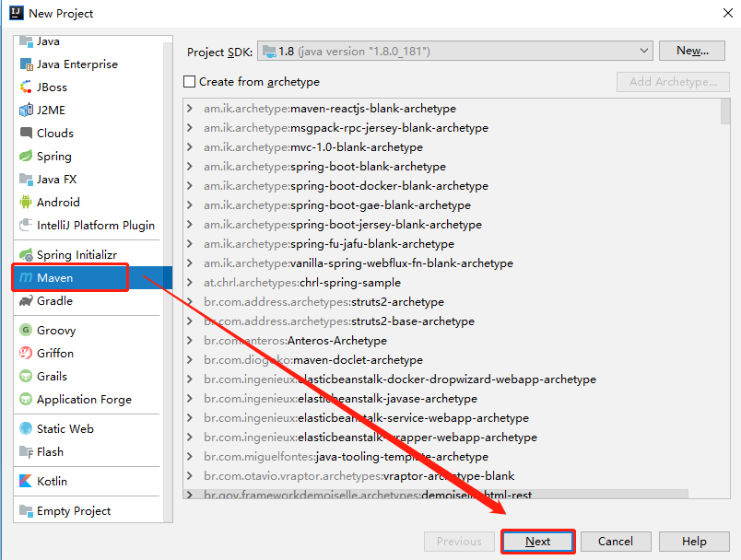Click the Spring leaf icon
Image resolution: width=741 pixels, height=560 pixels.
coord(26,156)
